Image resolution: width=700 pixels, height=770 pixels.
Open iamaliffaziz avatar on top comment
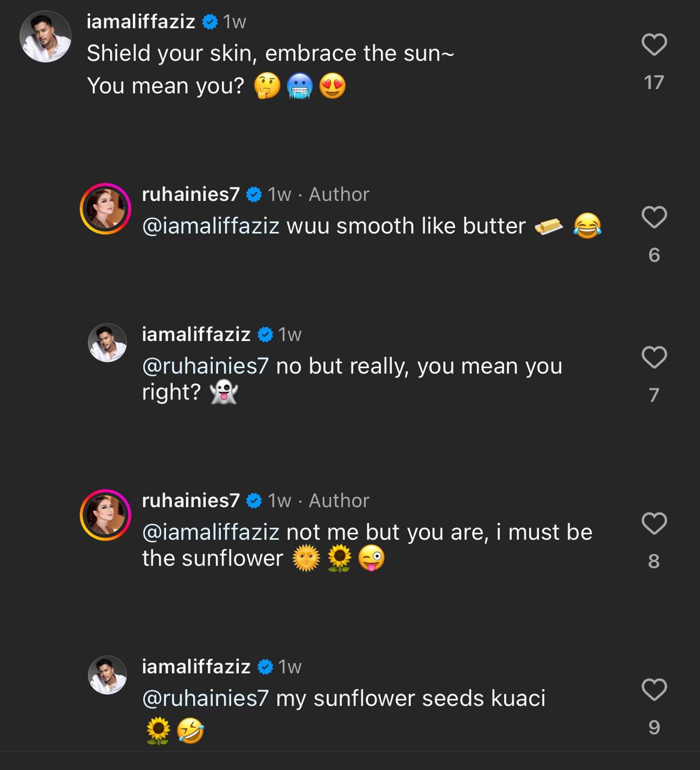(x=46, y=36)
